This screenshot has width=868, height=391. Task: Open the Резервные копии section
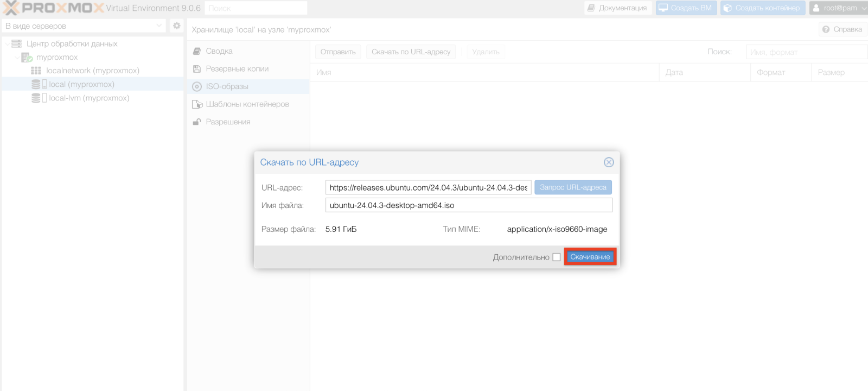coord(248,69)
